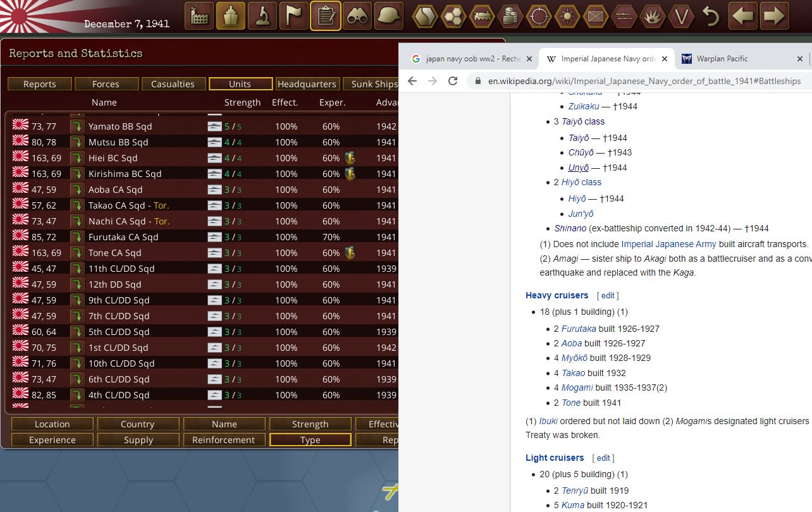Sort units by Name button
812x512 pixels.
click(x=225, y=424)
